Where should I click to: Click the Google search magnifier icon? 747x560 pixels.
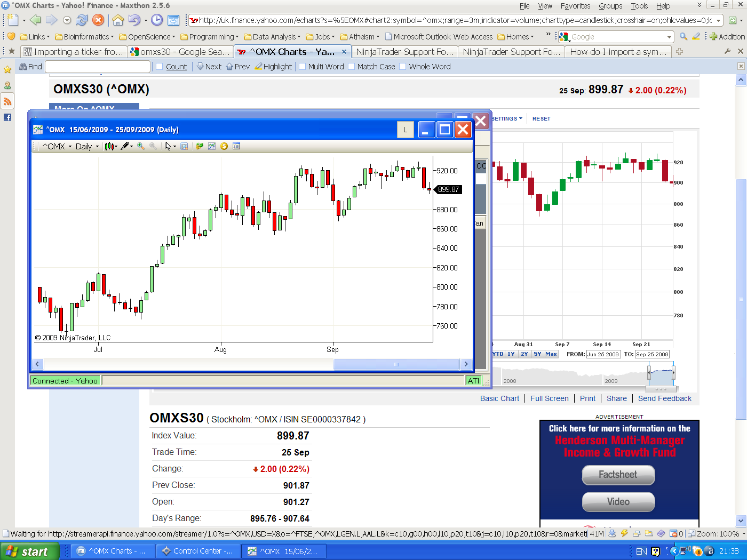point(684,37)
